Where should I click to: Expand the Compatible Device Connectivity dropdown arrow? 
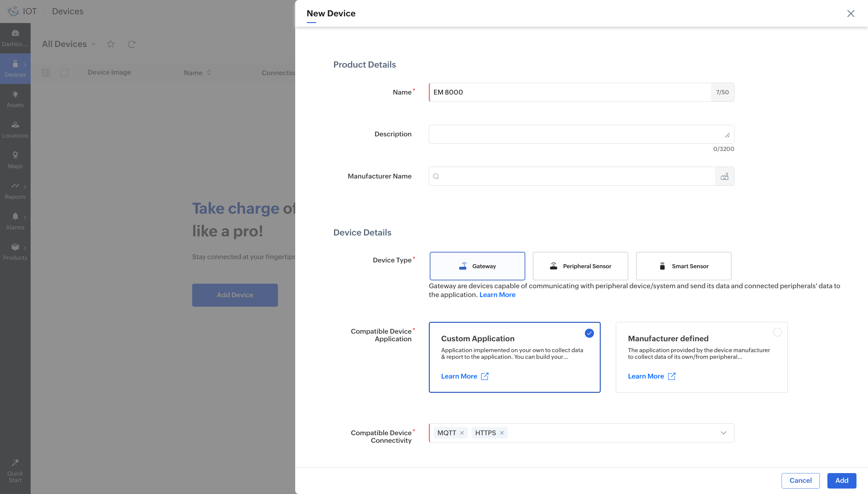click(x=723, y=433)
